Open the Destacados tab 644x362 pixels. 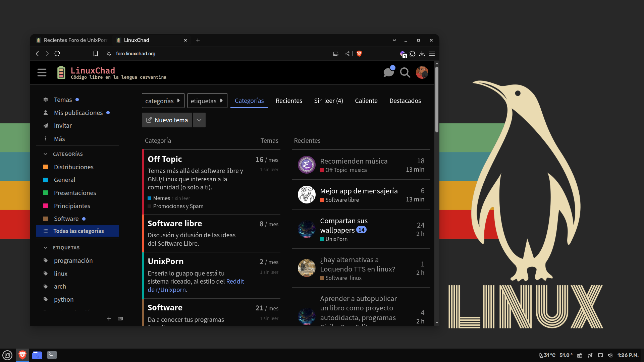(x=405, y=101)
